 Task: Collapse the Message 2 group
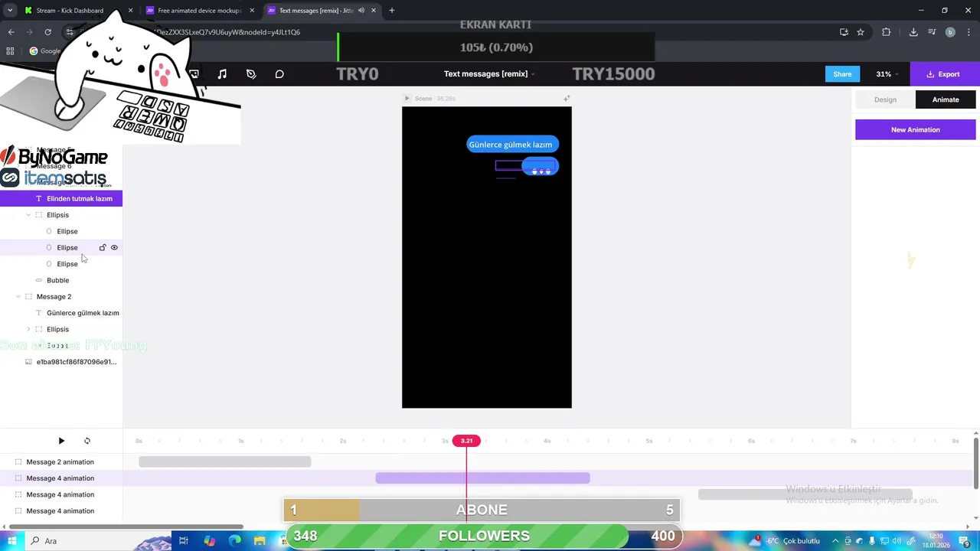18,297
